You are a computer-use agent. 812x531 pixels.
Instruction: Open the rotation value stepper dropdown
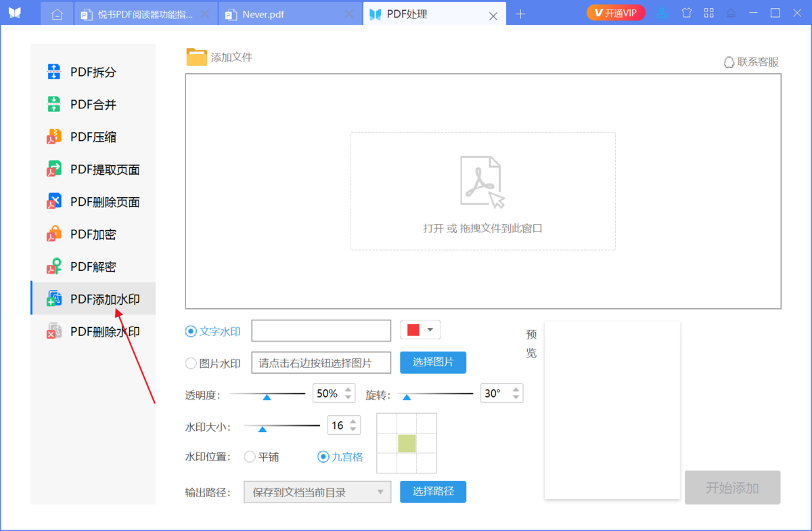point(516,393)
